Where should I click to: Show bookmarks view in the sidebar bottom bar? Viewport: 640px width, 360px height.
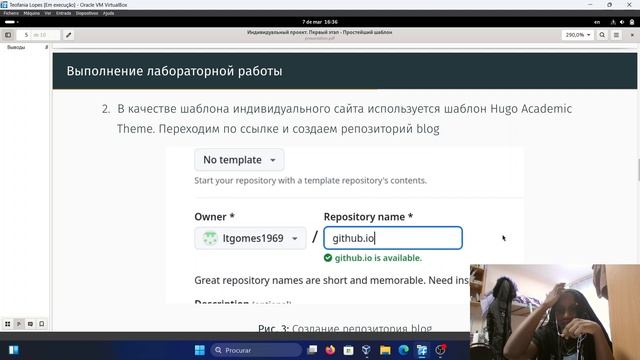42,324
